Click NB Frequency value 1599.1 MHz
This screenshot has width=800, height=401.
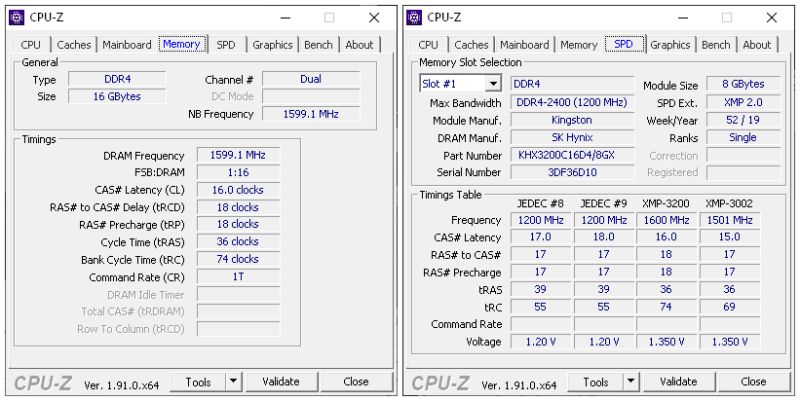pos(311,114)
